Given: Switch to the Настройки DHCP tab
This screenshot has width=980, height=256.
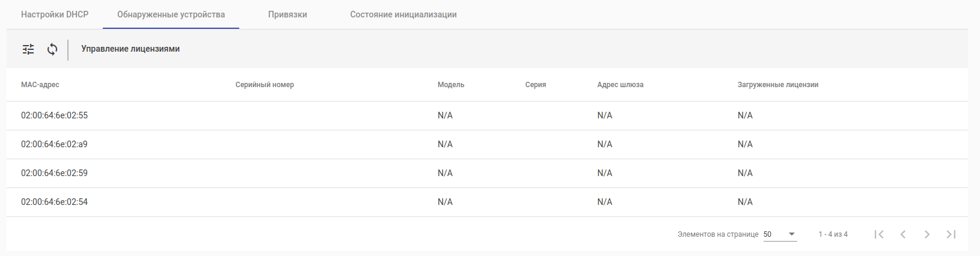Looking at the screenshot, I should click(55, 14).
